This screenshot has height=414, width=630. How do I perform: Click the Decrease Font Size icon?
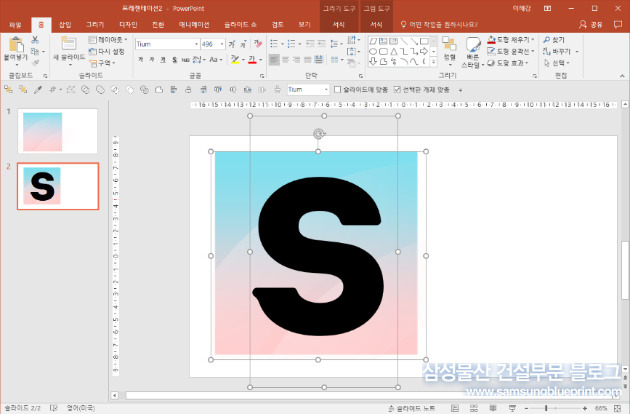[243, 44]
